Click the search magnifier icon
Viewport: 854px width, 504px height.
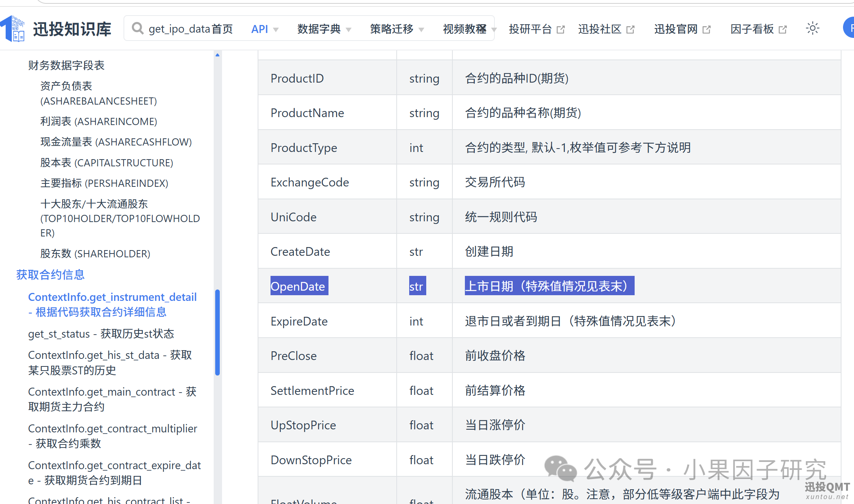[138, 28]
